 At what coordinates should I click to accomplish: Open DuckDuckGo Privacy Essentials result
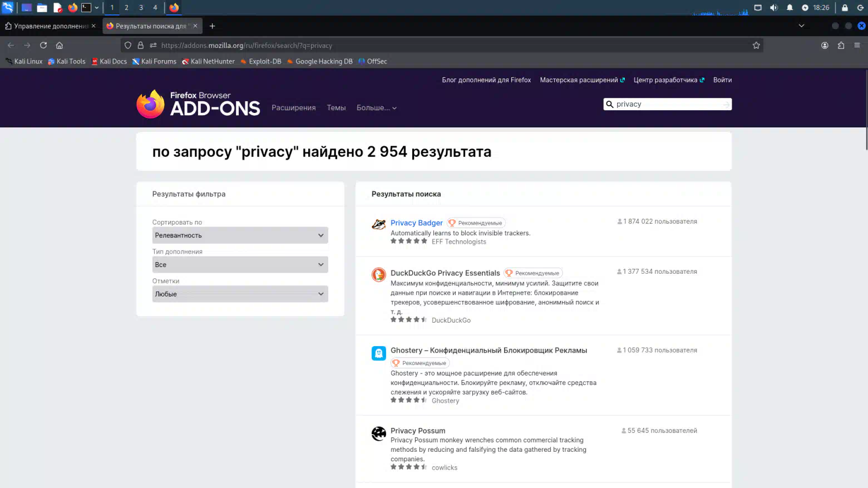(445, 273)
